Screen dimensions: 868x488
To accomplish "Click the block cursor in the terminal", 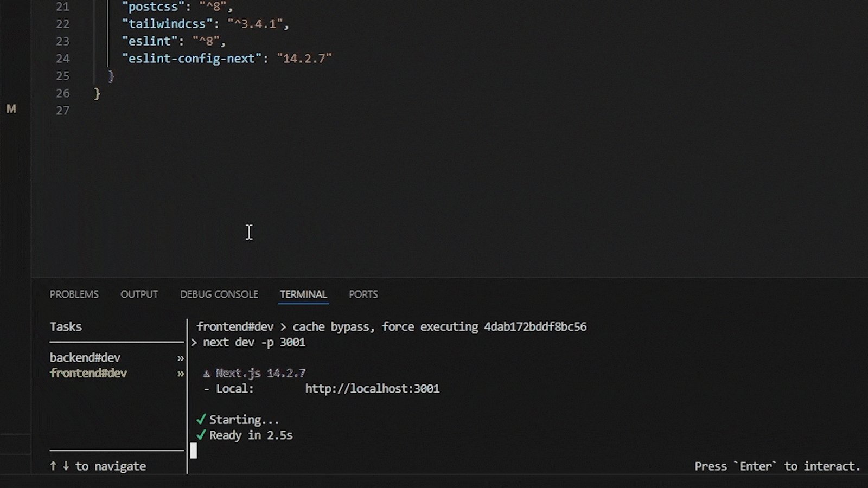I will click(194, 451).
